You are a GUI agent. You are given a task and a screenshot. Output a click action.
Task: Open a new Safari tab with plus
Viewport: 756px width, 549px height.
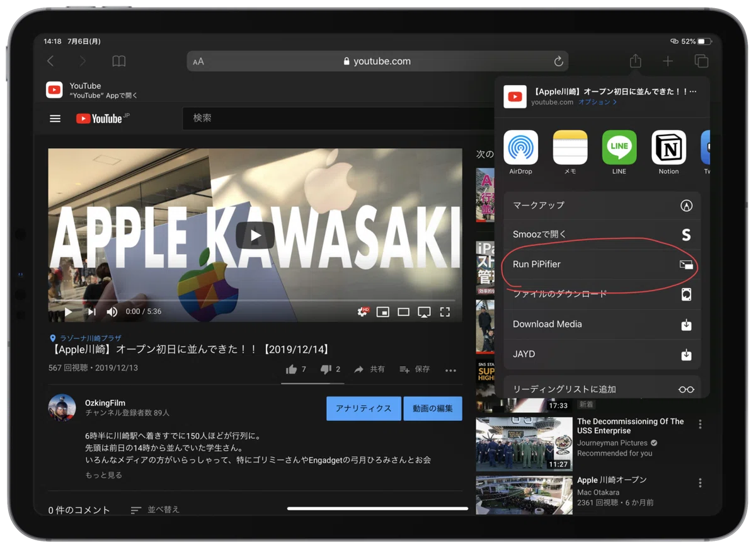668,61
